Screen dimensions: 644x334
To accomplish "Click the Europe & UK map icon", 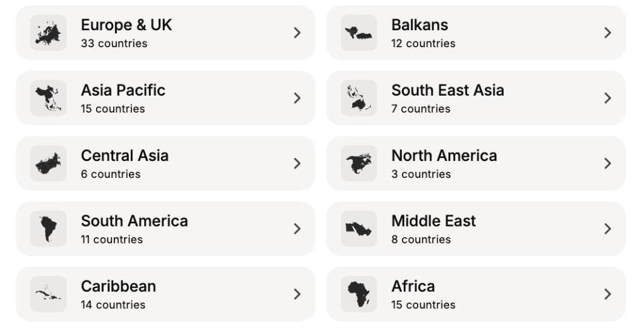I will click(x=48, y=33).
